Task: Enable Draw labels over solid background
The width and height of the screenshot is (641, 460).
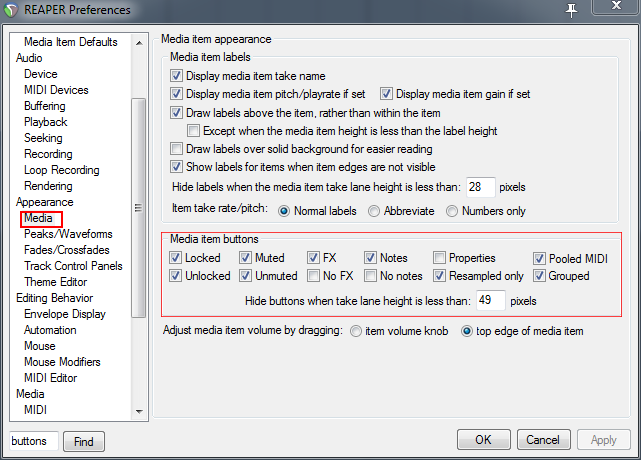Action: point(177,148)
